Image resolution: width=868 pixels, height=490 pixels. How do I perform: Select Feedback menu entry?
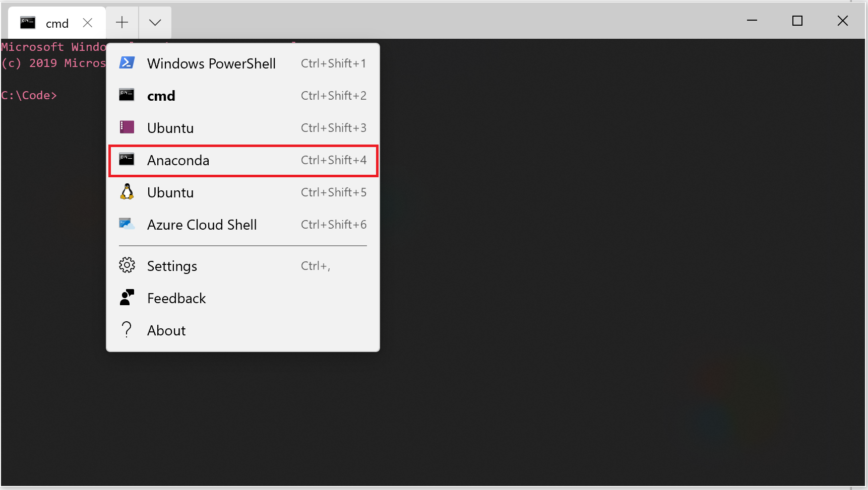(243, 298)
